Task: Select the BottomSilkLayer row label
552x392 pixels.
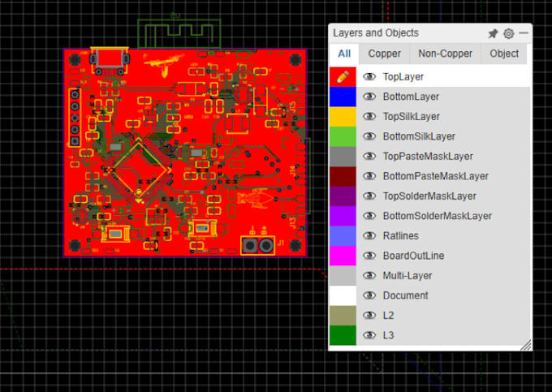Action: tap(419, 136)
